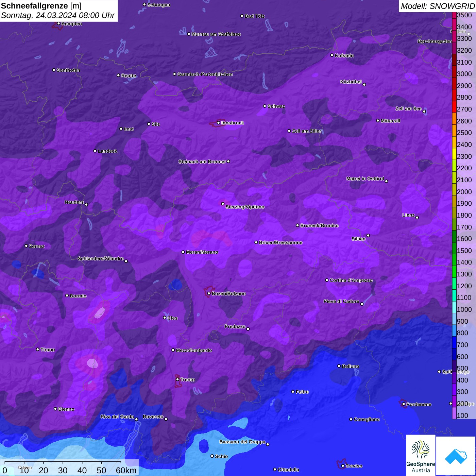The height and width of the screenshot is (476, 476).
Task: Click the Zernez location dot
Action: 27,246
